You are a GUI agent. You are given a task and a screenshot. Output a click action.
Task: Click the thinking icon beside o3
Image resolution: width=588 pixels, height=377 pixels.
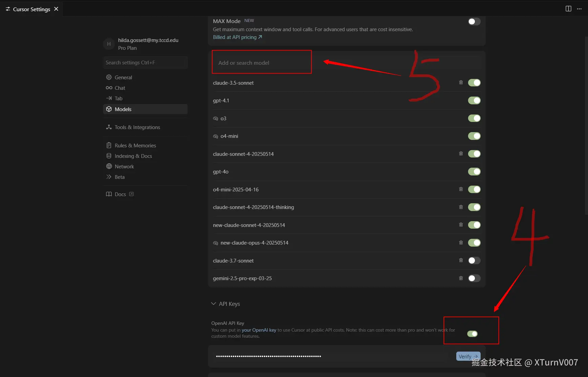click(215, 119)
